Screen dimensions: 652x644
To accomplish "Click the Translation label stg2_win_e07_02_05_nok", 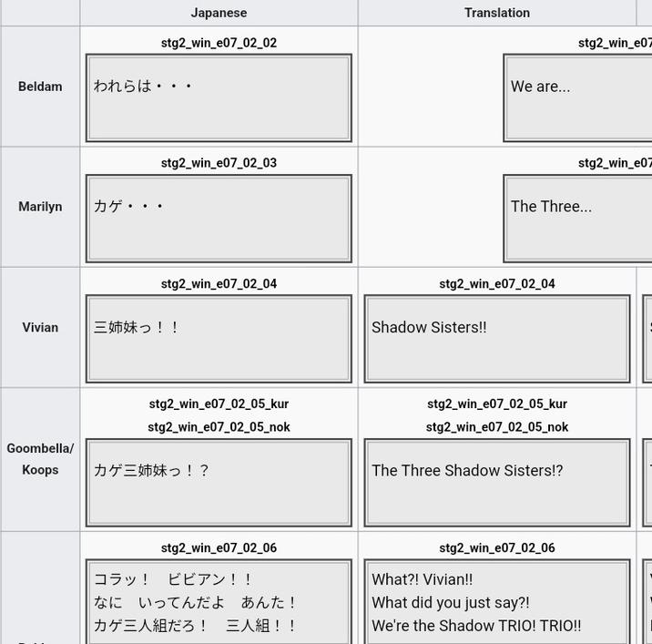I will [497, 427].
